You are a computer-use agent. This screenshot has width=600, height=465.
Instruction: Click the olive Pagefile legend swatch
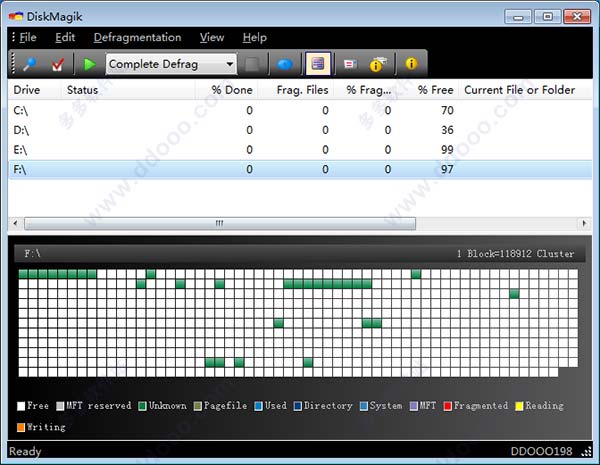(197, 406)
